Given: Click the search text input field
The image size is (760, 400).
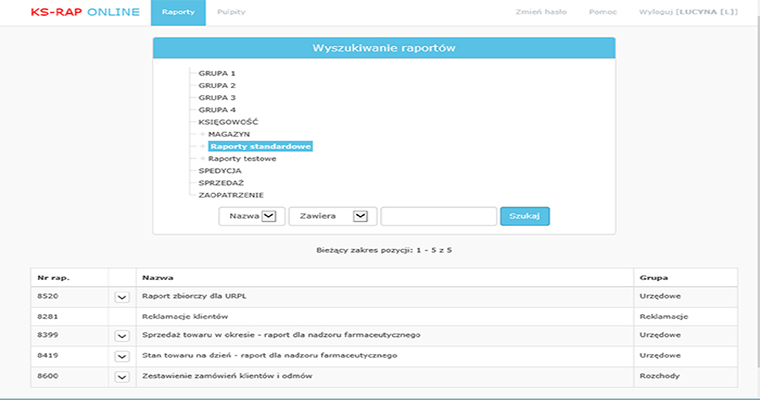Looking at the screenshot, I should (x=438, y=216).
